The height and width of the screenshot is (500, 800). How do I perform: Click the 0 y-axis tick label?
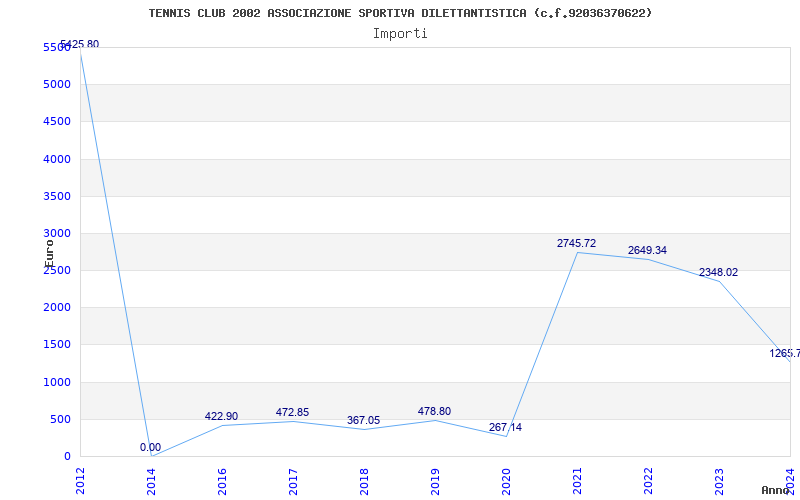[67, 457]
